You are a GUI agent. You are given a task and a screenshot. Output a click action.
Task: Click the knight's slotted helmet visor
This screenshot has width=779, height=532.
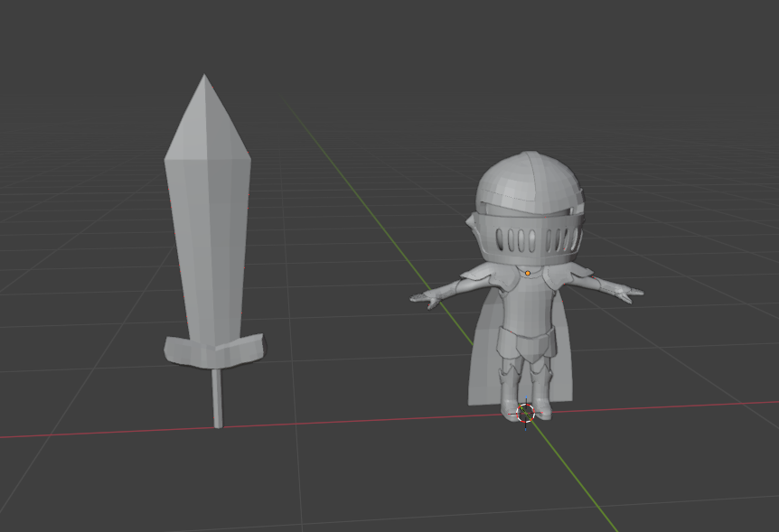[x=527, y=239]
